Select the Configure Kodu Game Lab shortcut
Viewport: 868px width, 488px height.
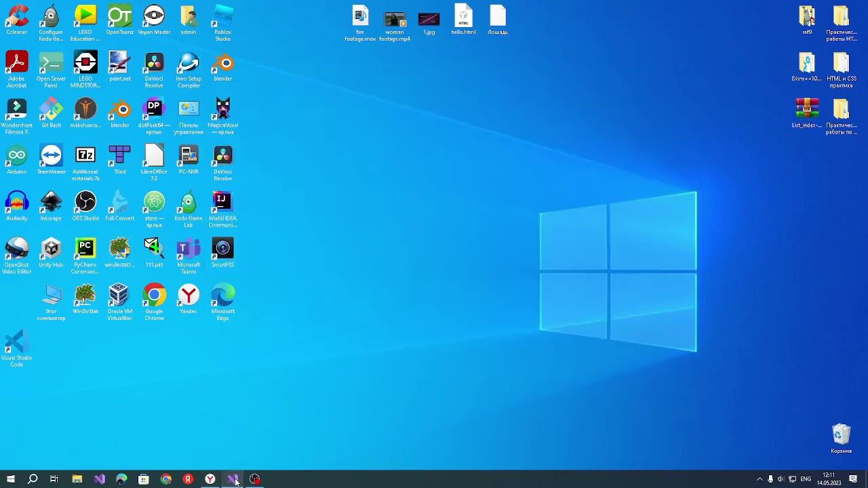(51, 24)
